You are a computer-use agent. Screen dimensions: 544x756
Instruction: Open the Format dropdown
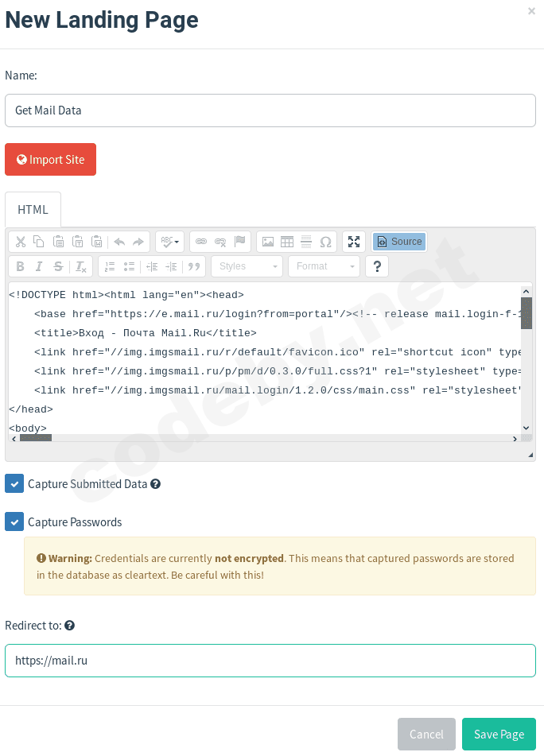[324, 266]
